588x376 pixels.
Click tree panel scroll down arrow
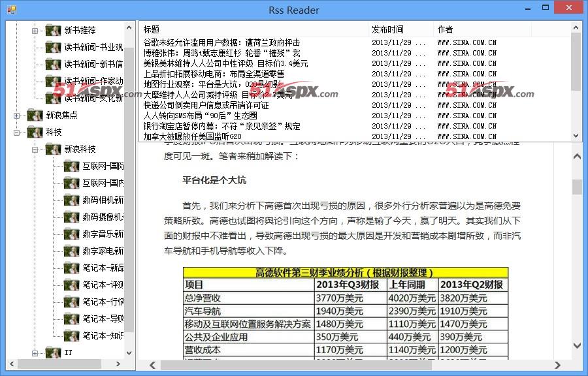coord(129,352)
